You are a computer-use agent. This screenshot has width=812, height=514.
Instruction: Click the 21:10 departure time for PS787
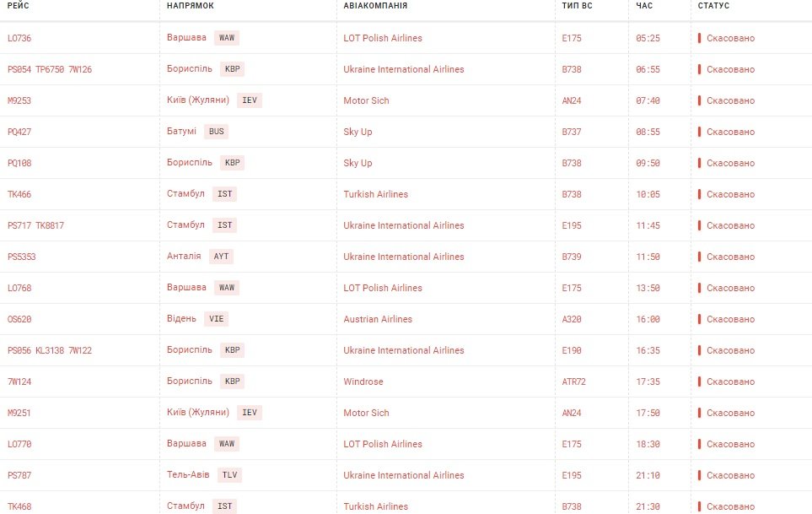(648, 476)
